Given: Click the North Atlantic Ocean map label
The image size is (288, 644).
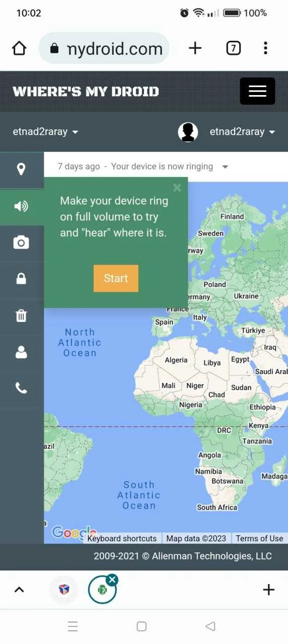Looking at the screenshot, I should pos(80,343).
